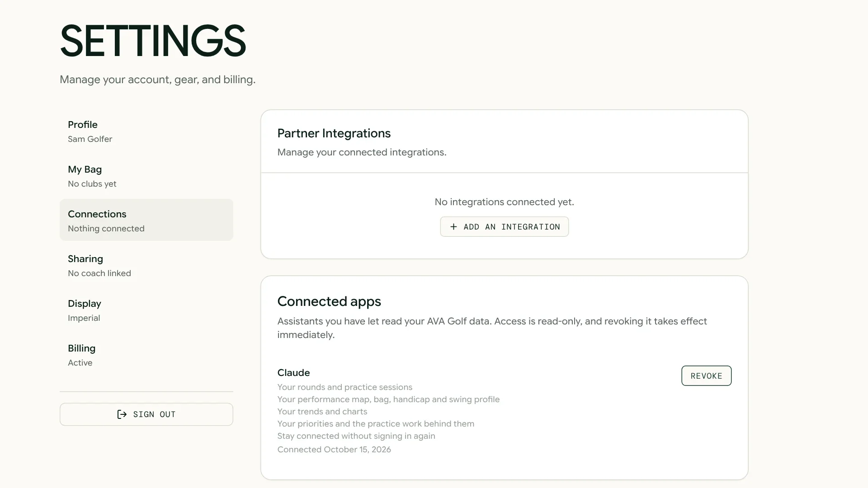Click 'Your performance map, bag, handicap' line
The width and height of the screenshot is (868, 488).
coord(388,399)
